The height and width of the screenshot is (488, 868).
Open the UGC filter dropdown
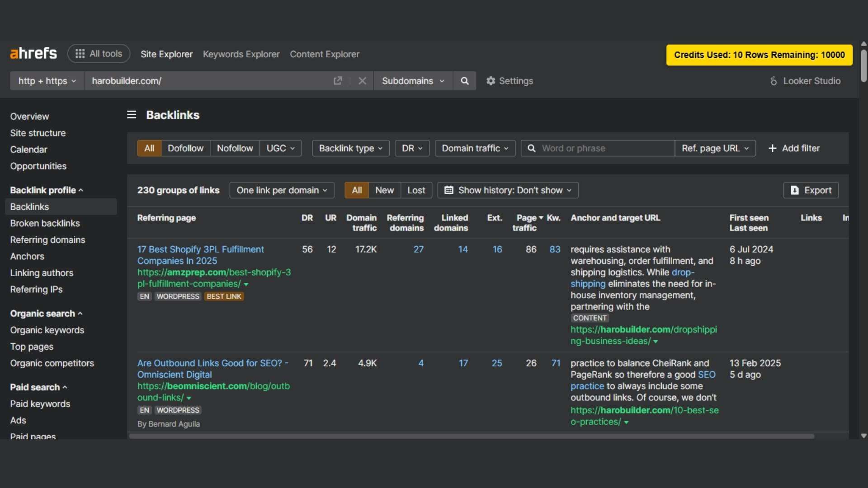click(281, 148)
